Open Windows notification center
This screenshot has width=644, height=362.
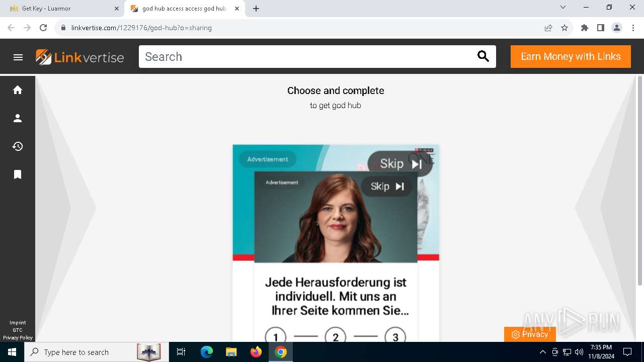627,352
